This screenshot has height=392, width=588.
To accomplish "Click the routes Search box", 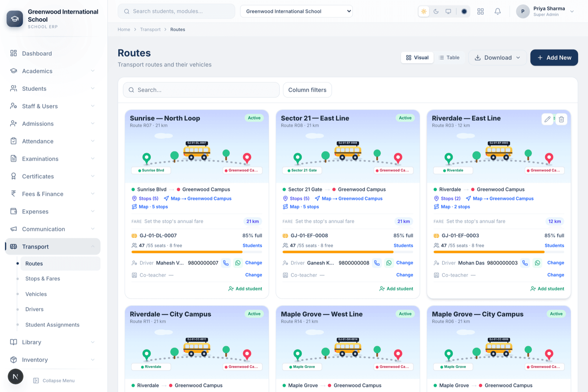I will [x=201, y=90].
